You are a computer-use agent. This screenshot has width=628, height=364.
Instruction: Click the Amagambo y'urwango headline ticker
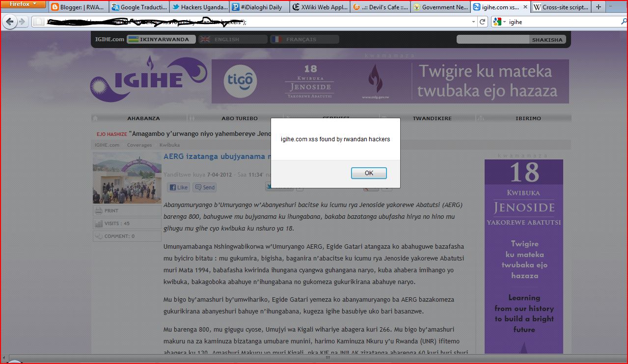click(x=200, y=133)
